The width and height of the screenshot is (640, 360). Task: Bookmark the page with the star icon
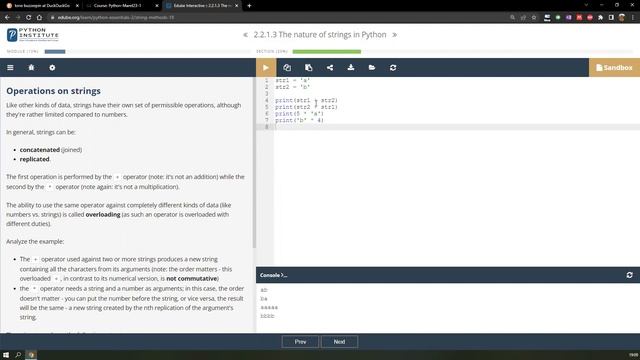click(x=533, y=18)
